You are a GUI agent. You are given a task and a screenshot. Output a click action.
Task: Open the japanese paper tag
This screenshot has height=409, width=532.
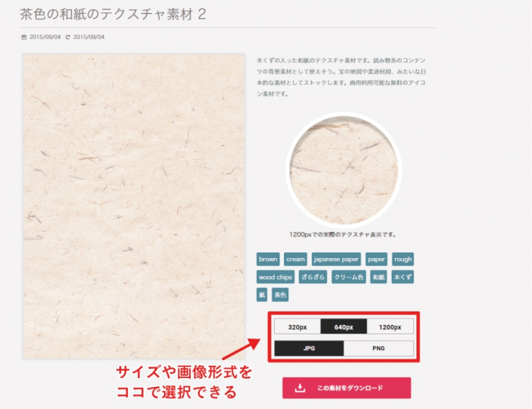pyautogui.click(x=336, y=259)
